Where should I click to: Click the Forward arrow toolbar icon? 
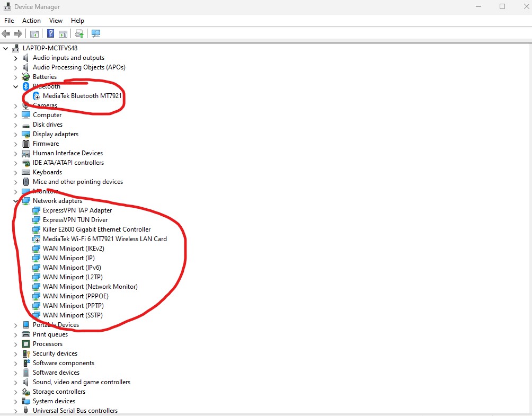(18, 33)
